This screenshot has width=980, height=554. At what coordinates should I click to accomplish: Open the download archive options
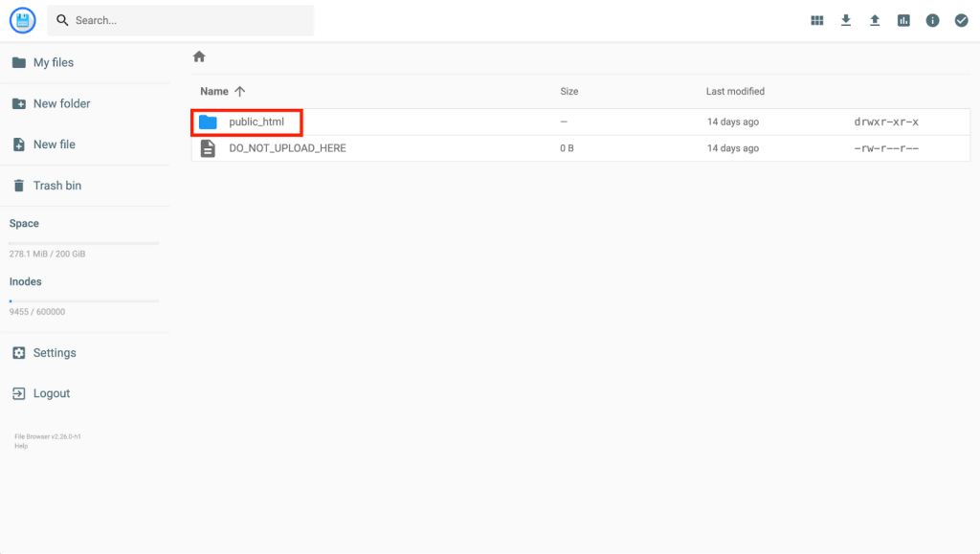pos(845,20)
